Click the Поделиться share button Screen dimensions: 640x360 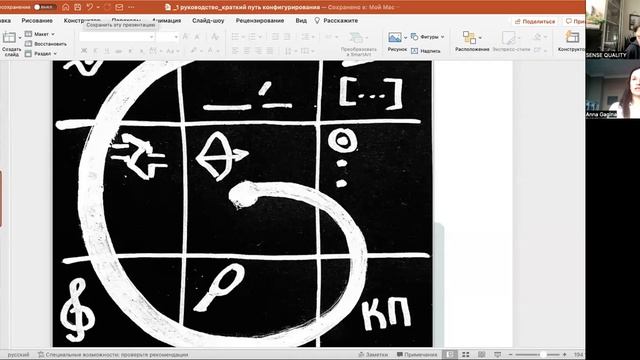coord(535,21)
